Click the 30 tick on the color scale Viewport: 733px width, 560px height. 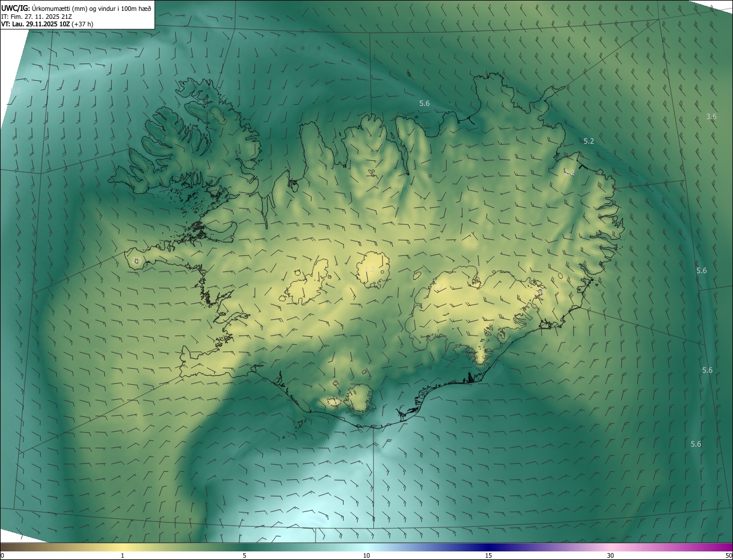pos(610,555)
